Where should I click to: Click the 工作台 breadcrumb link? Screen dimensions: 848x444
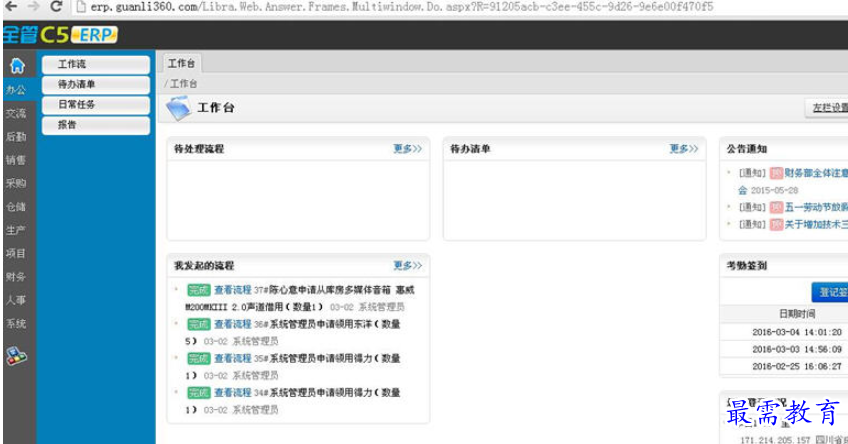(184, 83)
